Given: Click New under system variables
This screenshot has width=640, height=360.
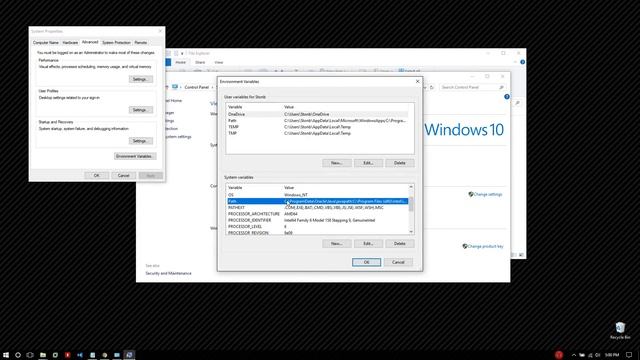Looking at the screenshot, I should pyautogui.click(x=337, y=244).
